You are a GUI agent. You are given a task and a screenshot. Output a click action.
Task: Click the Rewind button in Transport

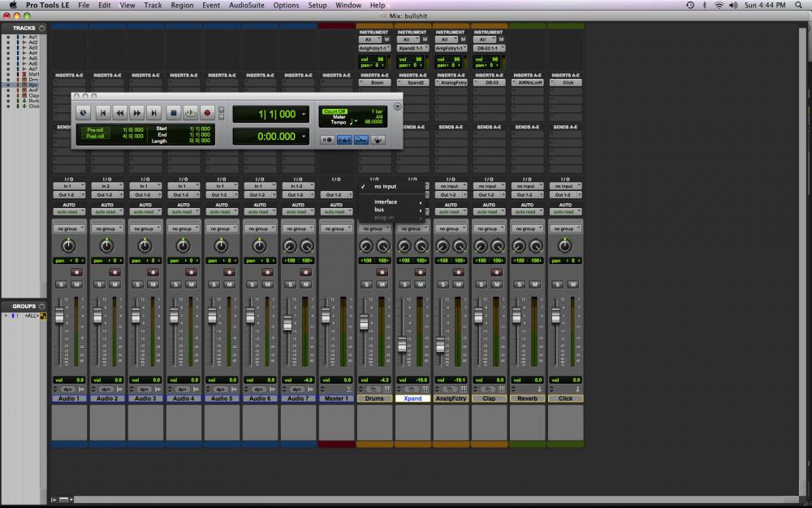coord(120,112)
